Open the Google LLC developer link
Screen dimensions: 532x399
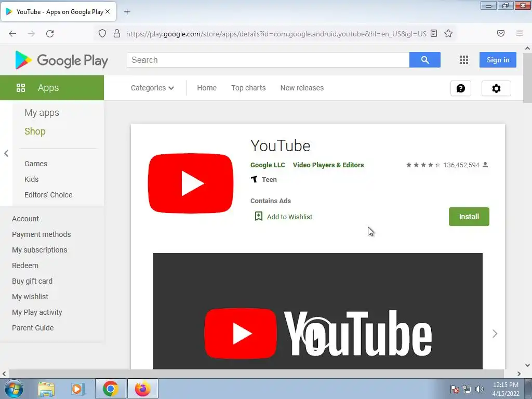268,165
